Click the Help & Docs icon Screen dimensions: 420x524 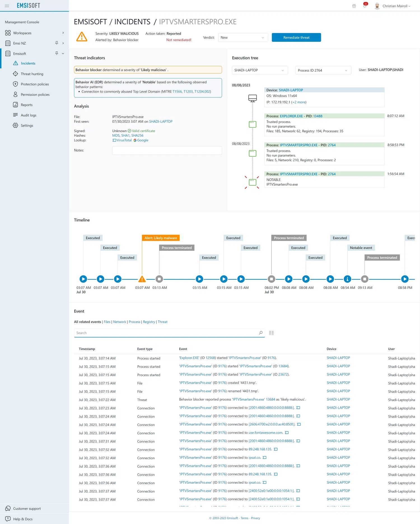point(8,519)
